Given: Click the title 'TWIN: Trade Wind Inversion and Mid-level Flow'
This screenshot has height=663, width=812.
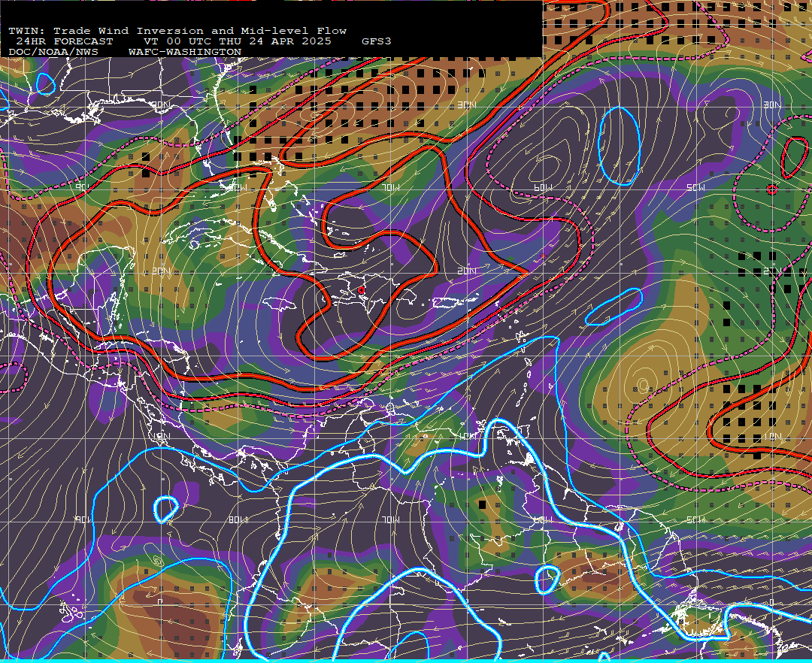Looking at the screenshot, I should click(x=177, y=31).
